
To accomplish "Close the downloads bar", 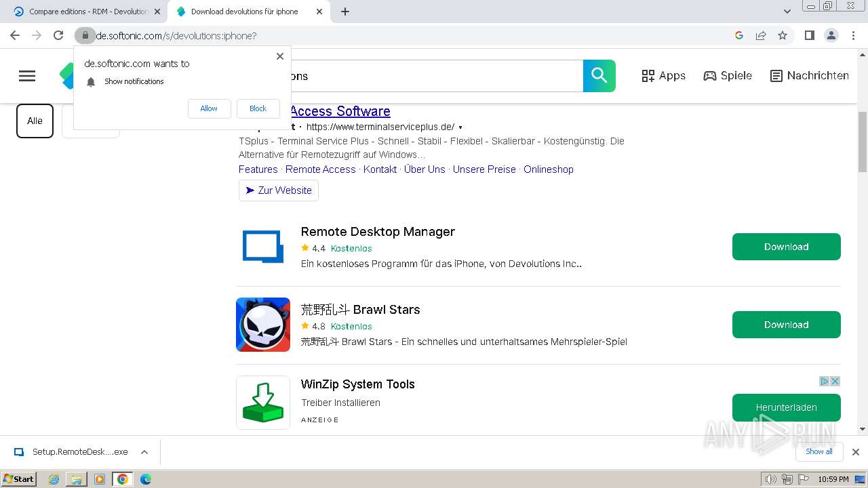I will [x=856, y=452].
